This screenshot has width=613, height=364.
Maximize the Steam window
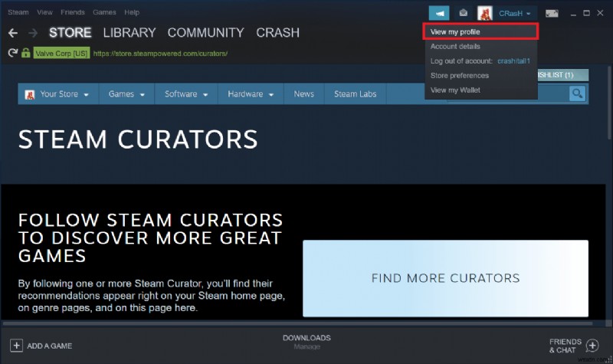click(586, 13)
